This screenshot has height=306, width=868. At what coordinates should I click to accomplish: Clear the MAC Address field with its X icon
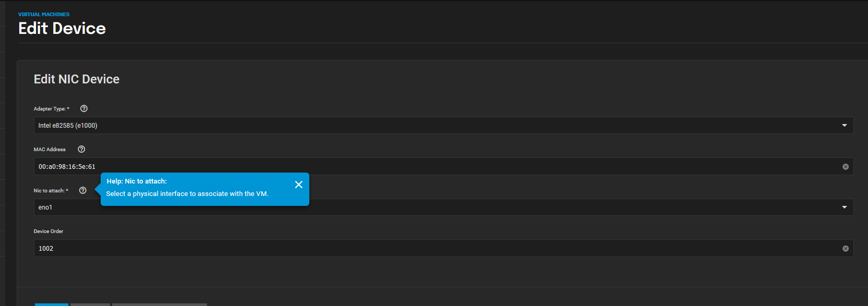[x=846, y=167]
